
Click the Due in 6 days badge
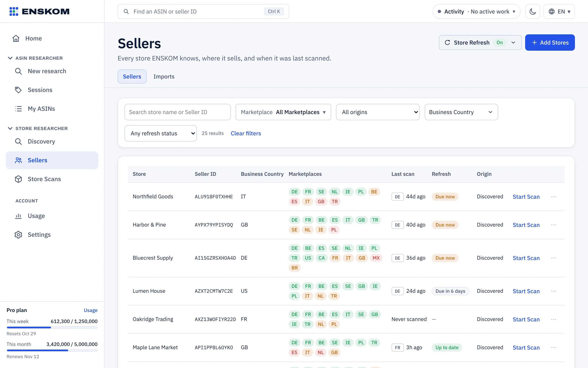[x=450, y=291]
